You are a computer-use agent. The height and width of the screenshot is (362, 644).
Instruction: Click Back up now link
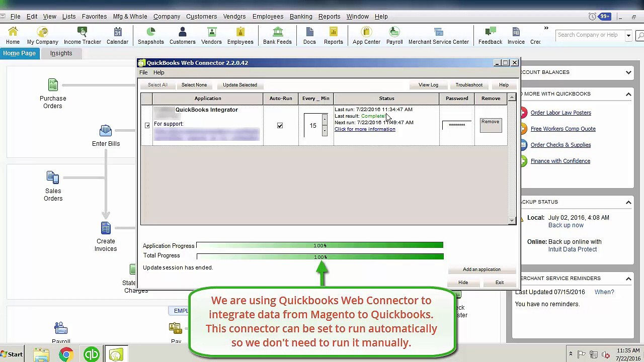click(566, 225)
